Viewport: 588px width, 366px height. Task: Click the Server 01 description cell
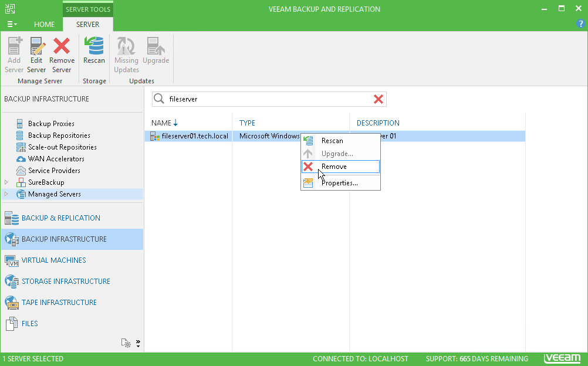tap(437, 136)
